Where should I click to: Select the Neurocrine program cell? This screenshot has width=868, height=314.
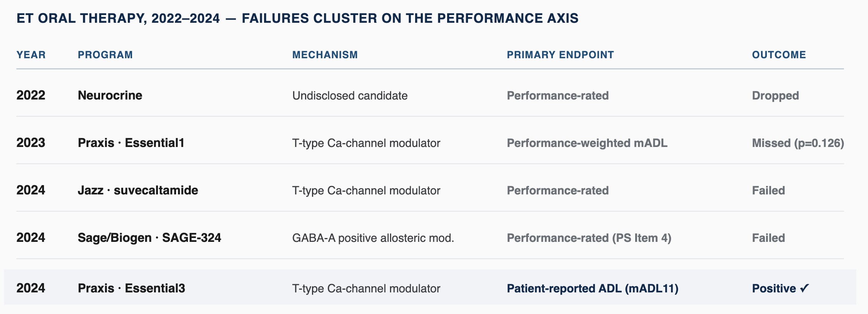point(110,95)
